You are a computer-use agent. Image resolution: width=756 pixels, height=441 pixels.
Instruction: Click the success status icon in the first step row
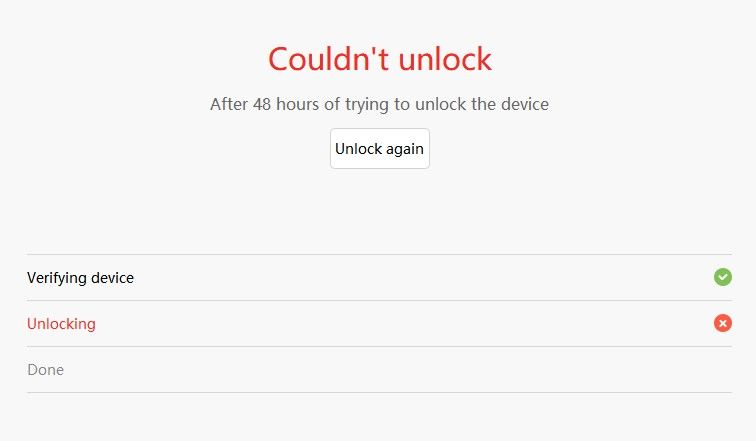click(x=723, y=277)
